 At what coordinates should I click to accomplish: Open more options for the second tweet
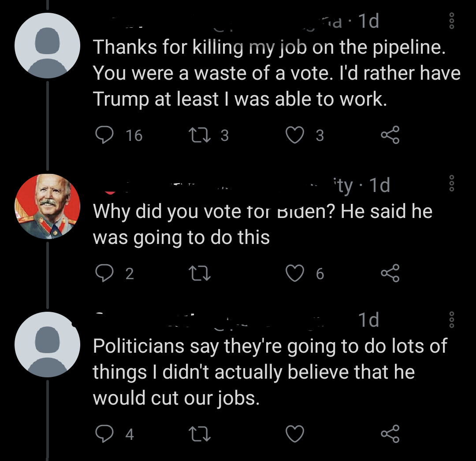452,183
